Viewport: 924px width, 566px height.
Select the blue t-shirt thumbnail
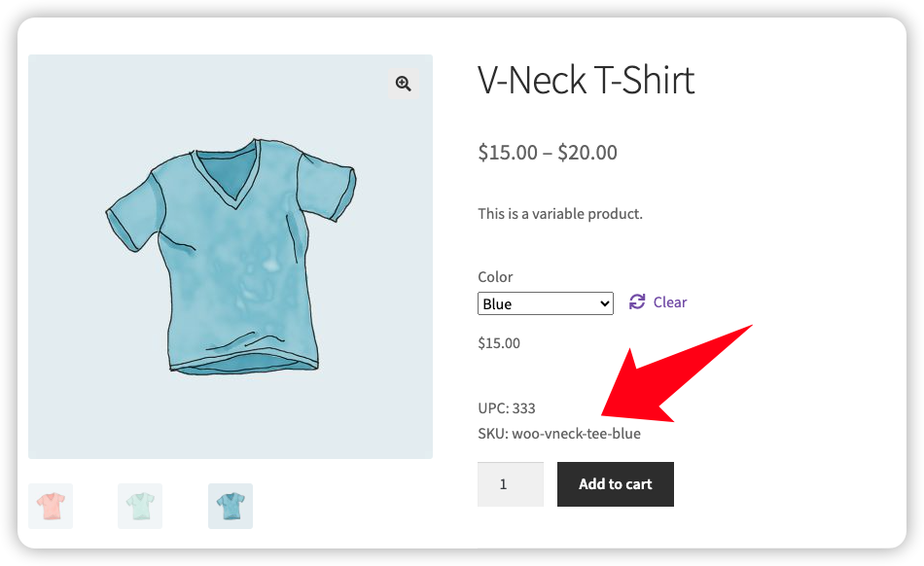point(231,506)
